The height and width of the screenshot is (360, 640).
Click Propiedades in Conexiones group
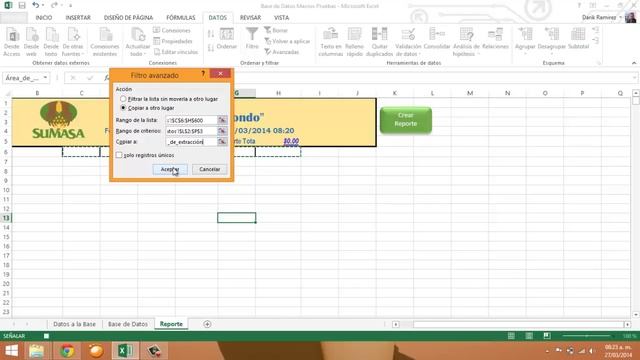point(173,41)
